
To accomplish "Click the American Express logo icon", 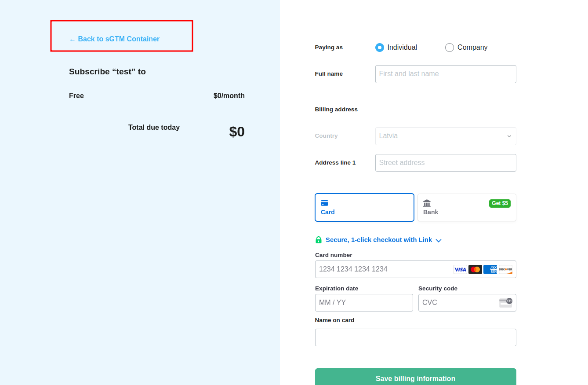I will (x=490, y=269).
